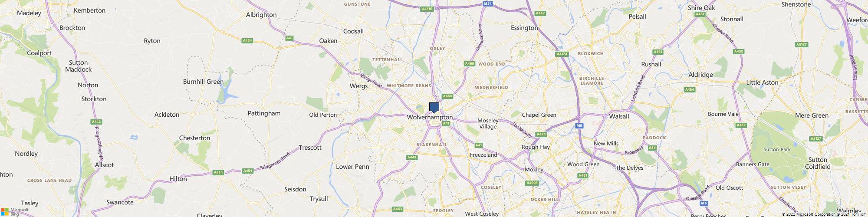
Task: Click the A442 road shield
Action: [x=96, y=122]
